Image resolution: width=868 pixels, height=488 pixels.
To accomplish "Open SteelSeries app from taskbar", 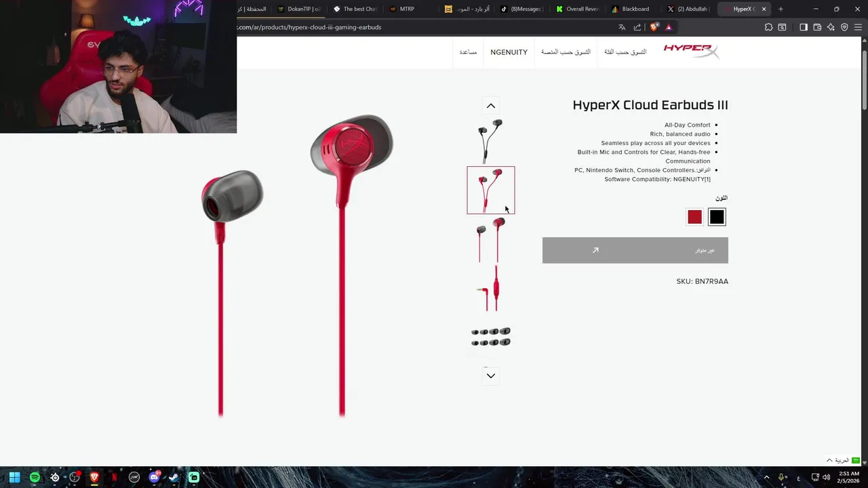I will 54,477.
